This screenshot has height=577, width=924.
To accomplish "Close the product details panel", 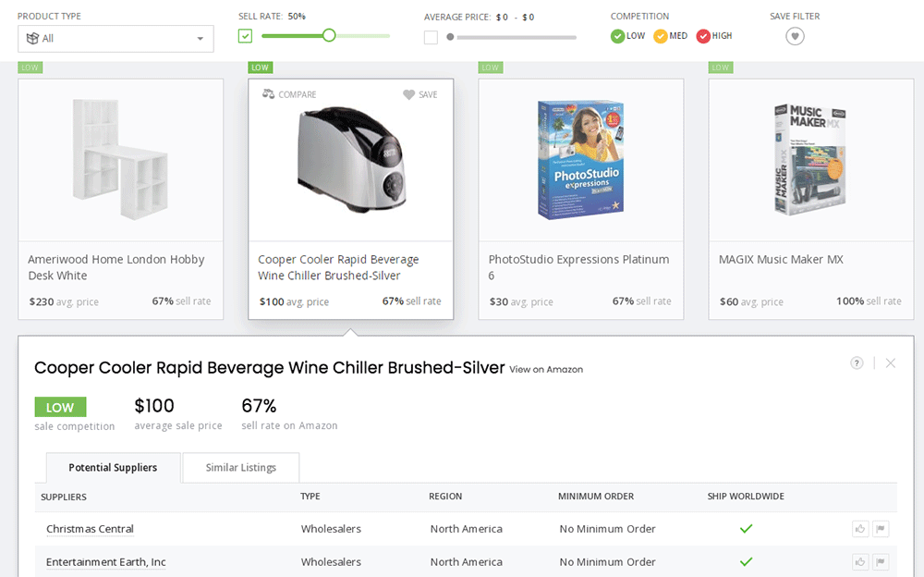I will coord(891,363).
